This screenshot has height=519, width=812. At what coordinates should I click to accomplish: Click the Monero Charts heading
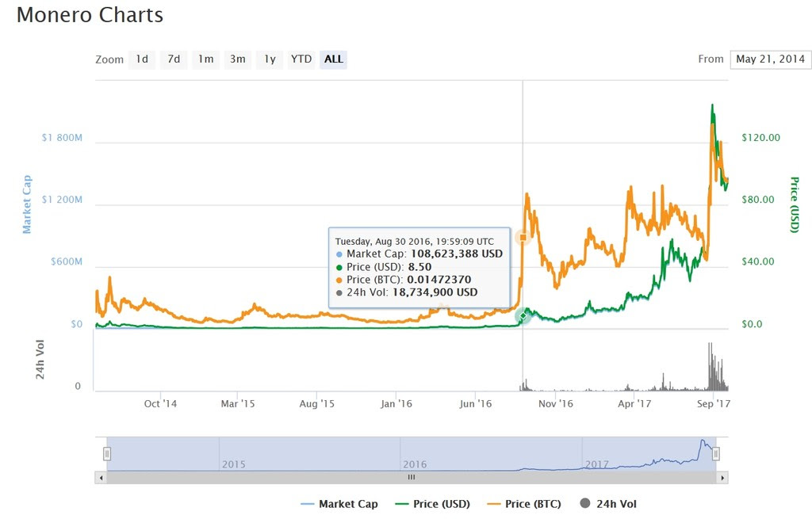[90, 15]
